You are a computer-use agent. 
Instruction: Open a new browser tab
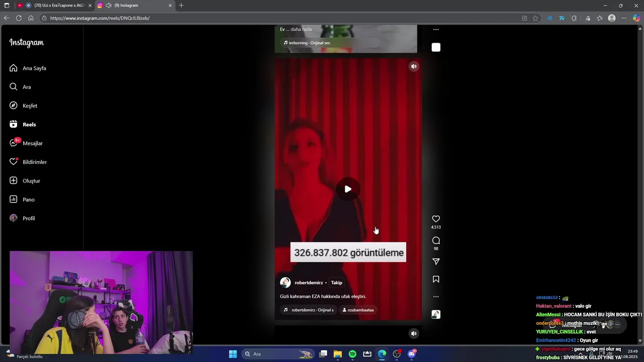tap(181, 6)
